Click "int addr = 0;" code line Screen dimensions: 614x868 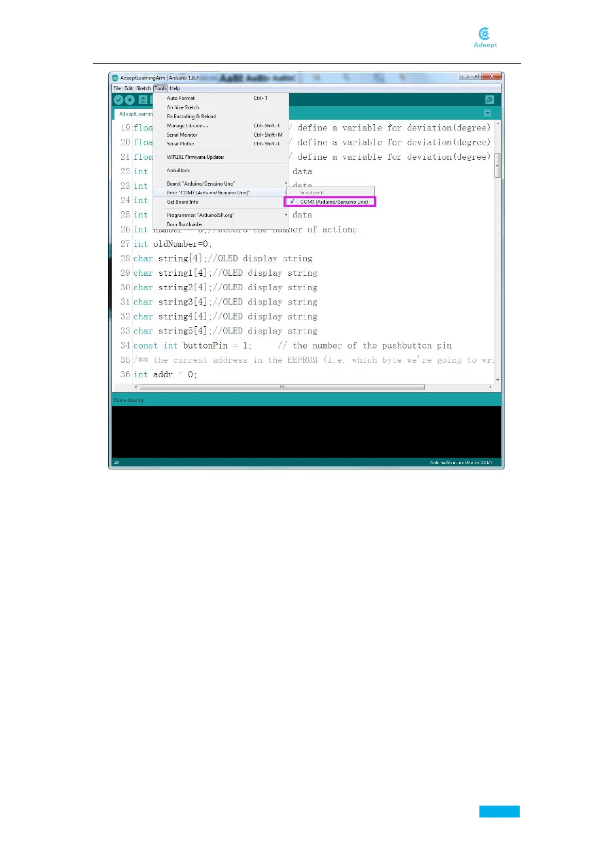(x=165, y=374)
